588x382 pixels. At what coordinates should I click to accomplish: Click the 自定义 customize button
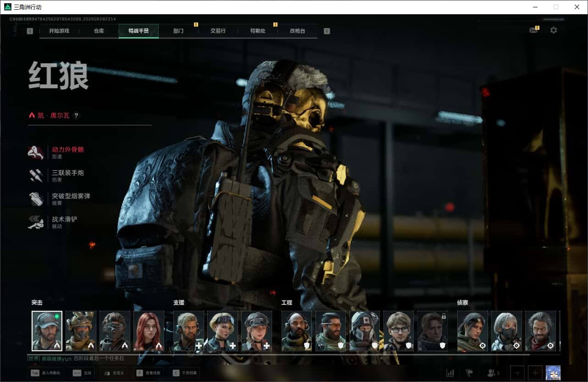[x=114, y=373]
